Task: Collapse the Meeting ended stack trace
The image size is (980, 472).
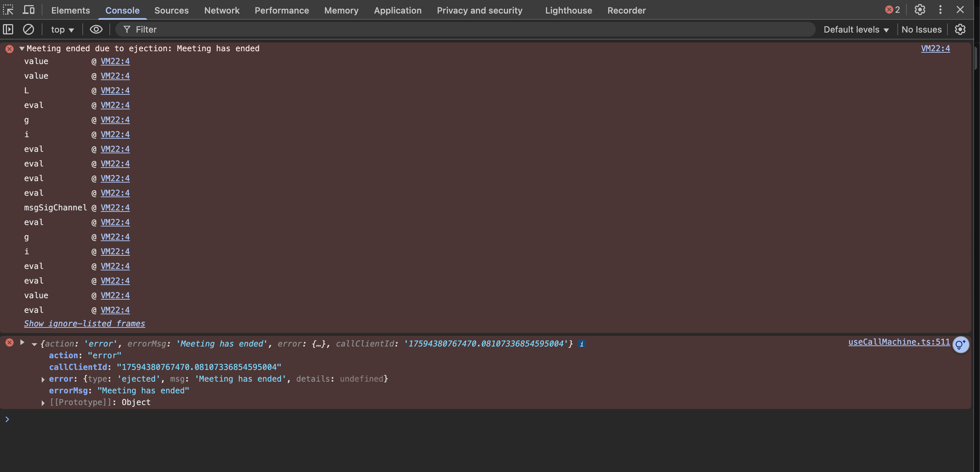Action: pyautogui.click(x=22, y=49)
